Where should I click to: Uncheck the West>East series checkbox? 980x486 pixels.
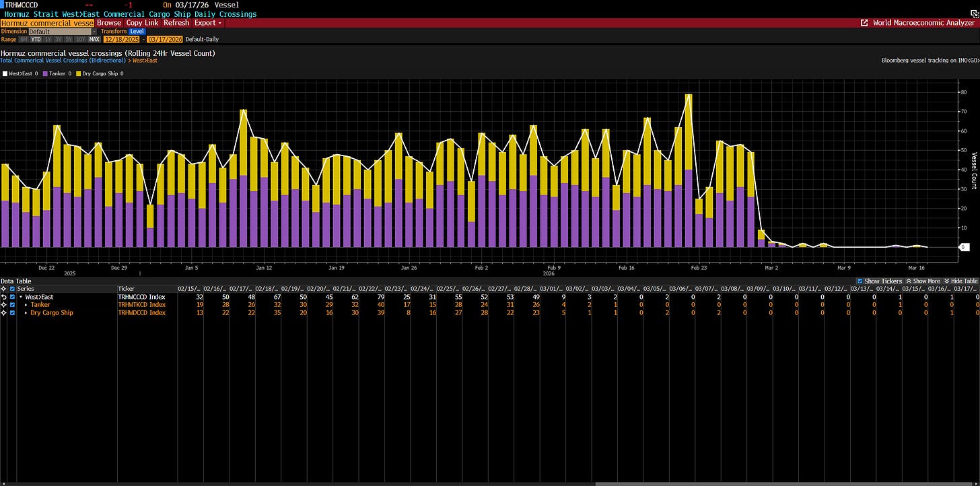12,297
